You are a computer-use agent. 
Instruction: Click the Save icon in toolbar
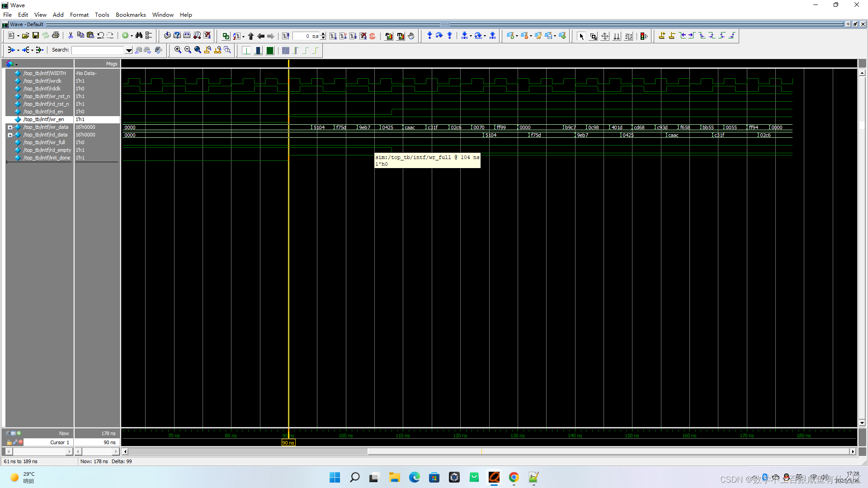click(35, 36)
